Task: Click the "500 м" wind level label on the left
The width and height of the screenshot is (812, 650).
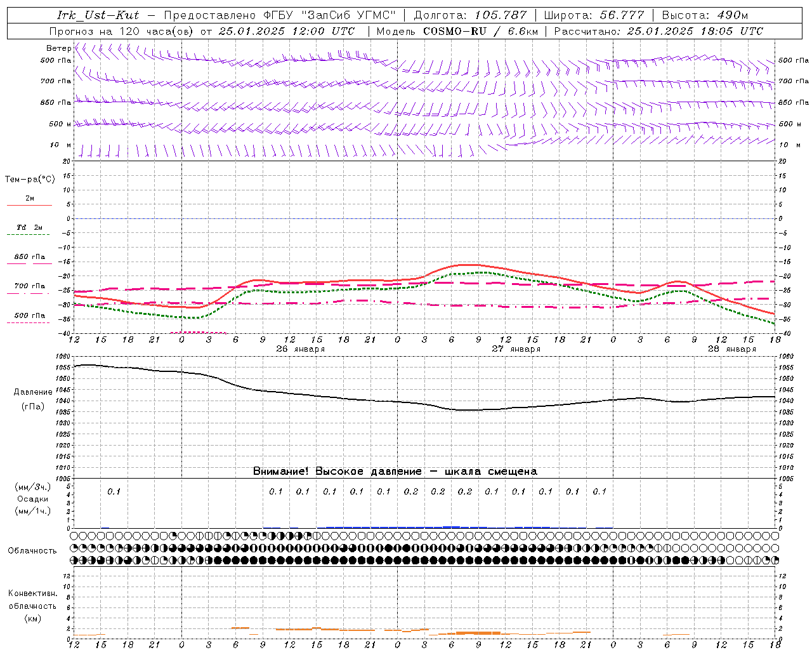Action: pos(60,124)
